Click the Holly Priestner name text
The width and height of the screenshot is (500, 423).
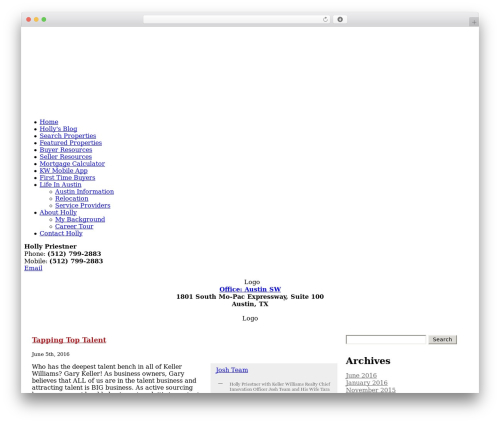coord(50,247)
